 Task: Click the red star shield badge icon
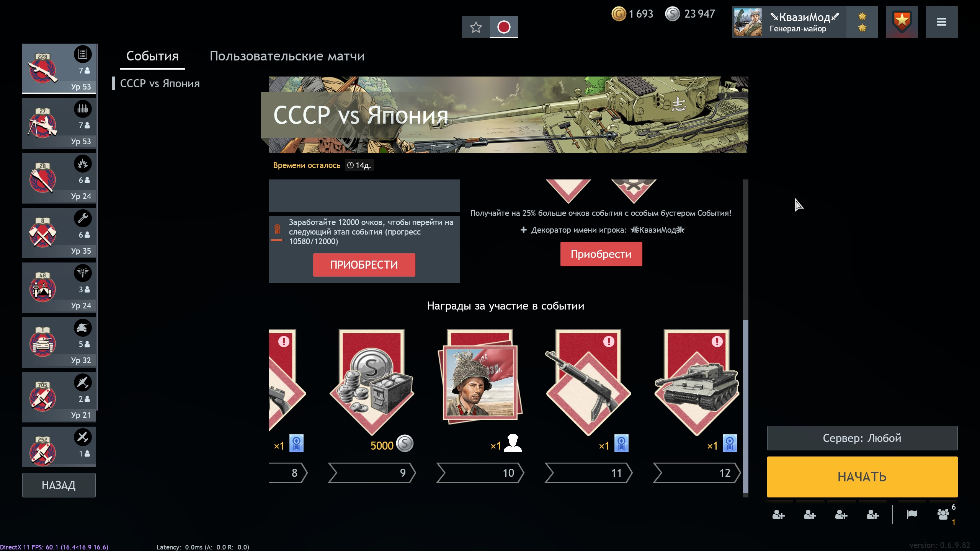902,22
